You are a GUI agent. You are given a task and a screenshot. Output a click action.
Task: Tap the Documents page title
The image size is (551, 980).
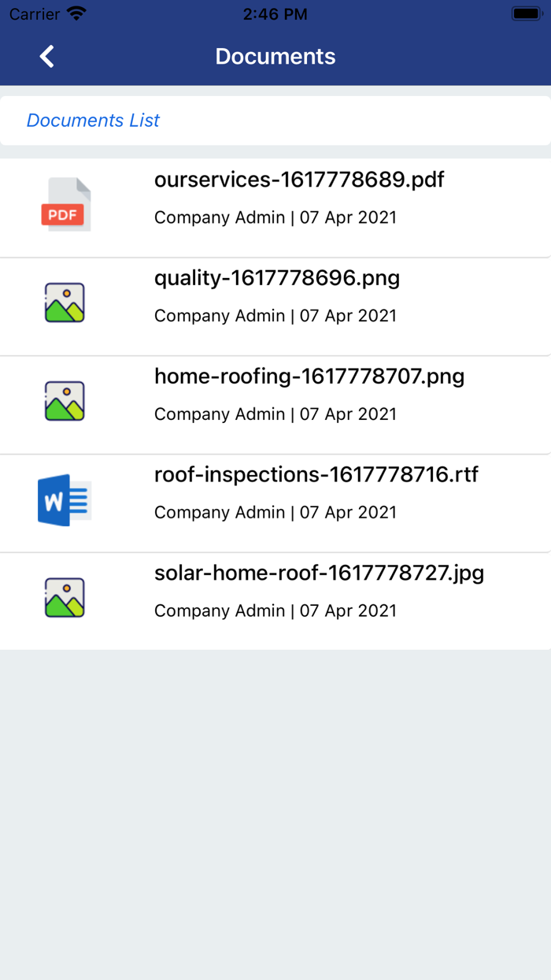(x=275, y=57)
